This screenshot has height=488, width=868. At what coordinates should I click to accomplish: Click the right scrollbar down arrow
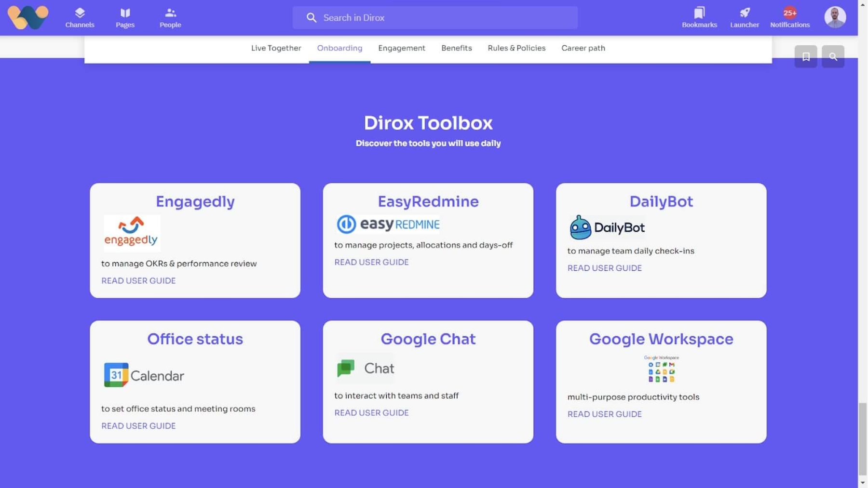(863, 483)
